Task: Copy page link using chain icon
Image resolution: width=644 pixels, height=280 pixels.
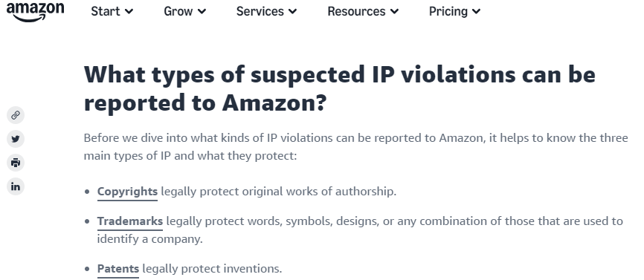Action: pos(16,115)
